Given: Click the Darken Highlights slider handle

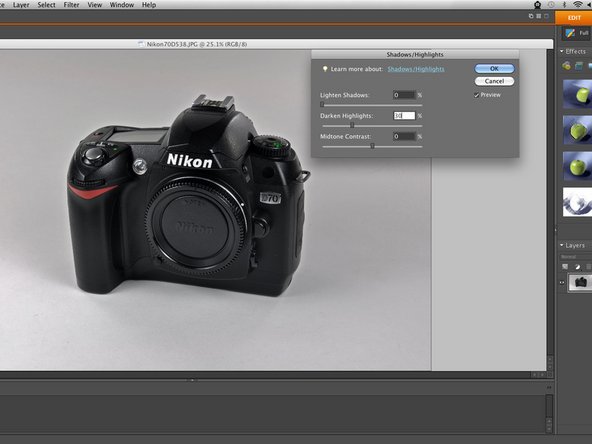Looking at the screenshot, I should 352,125.
